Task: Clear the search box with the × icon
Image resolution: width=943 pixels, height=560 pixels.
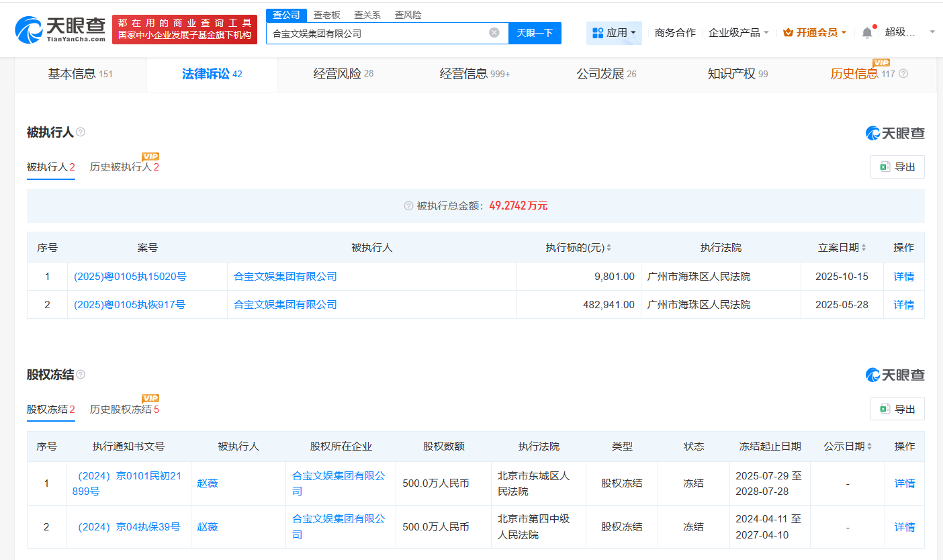Action: [495, 32]
